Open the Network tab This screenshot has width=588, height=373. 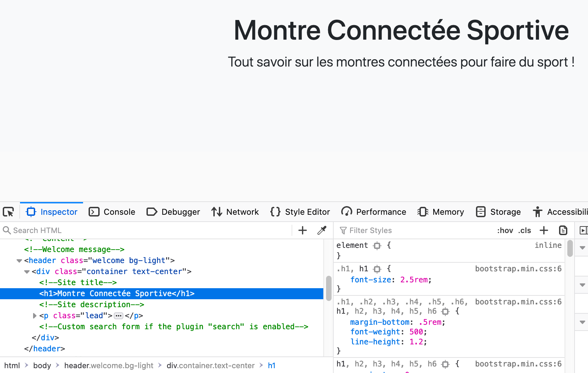point(235,212)
